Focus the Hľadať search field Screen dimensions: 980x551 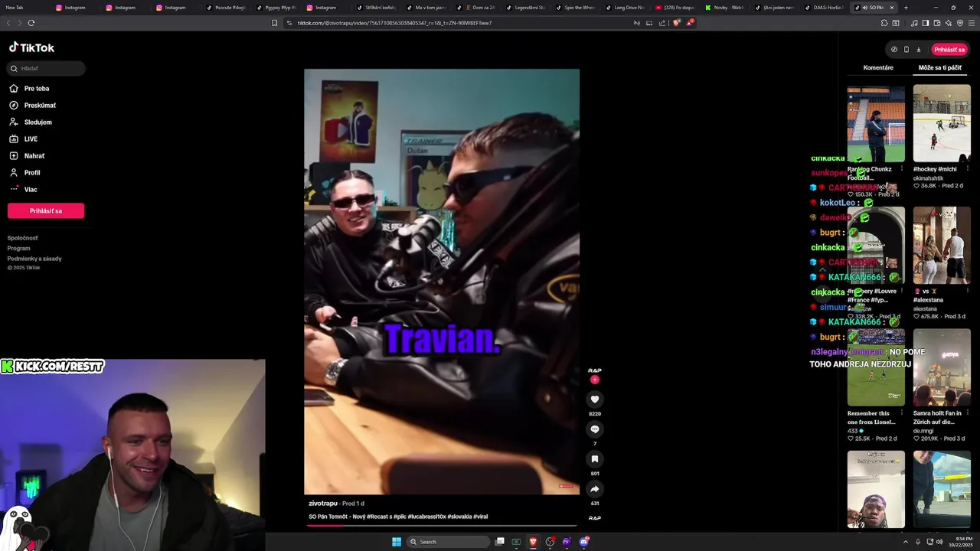(46, 68)
